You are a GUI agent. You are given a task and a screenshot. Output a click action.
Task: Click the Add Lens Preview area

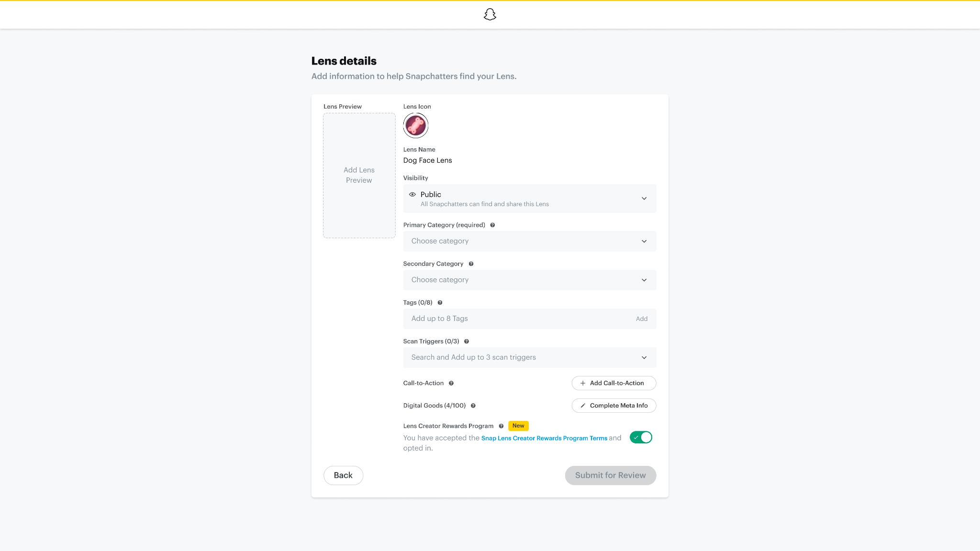(359, 176)
